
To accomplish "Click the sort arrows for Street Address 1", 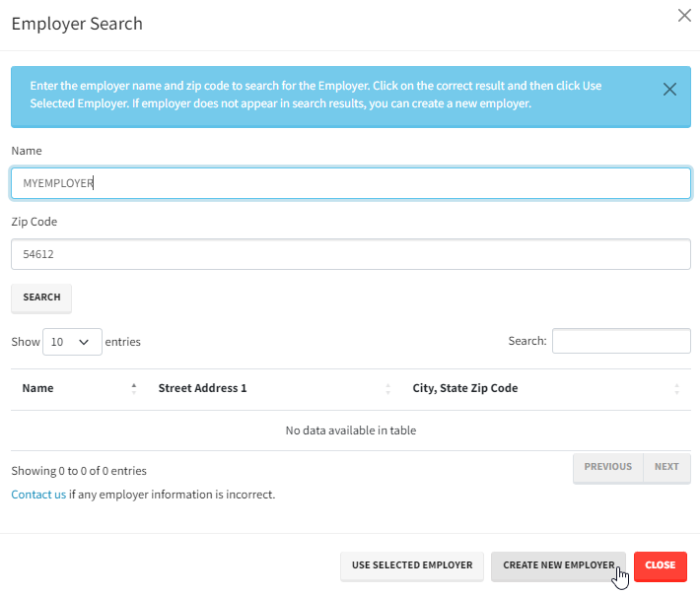I will (387, 388).
